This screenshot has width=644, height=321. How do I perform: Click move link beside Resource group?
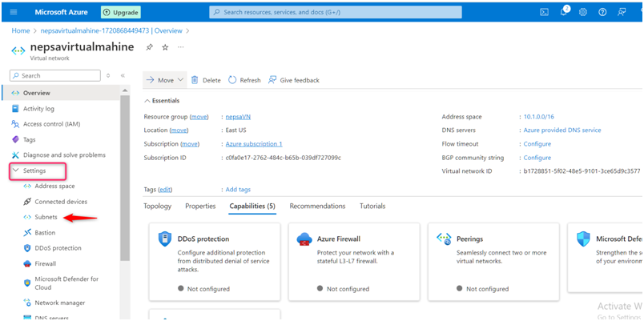[199, 117]
